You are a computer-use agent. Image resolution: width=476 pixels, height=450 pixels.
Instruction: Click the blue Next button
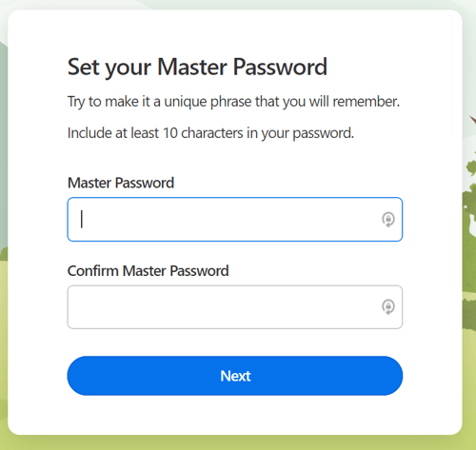point(235,376)
